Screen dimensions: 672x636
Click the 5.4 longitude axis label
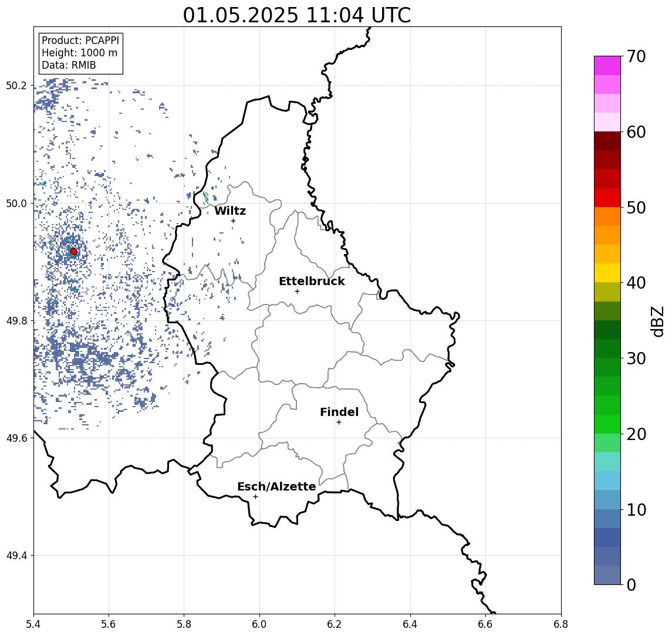pos(33,624)
